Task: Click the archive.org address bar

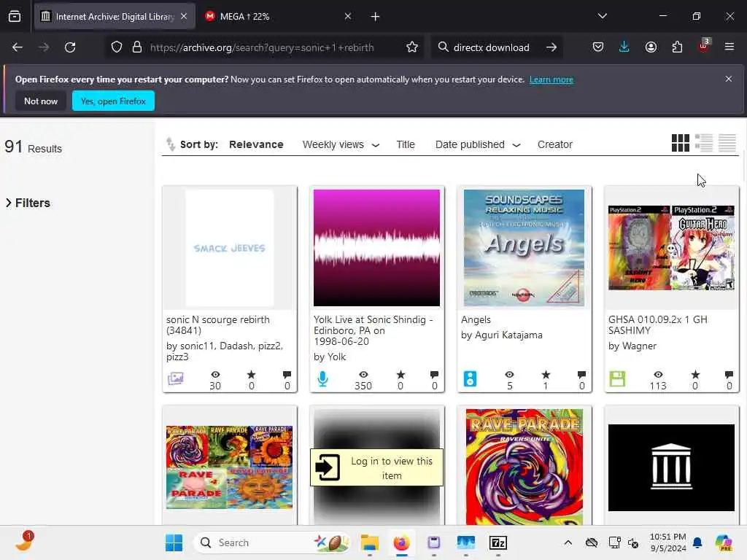Action: 262,47
